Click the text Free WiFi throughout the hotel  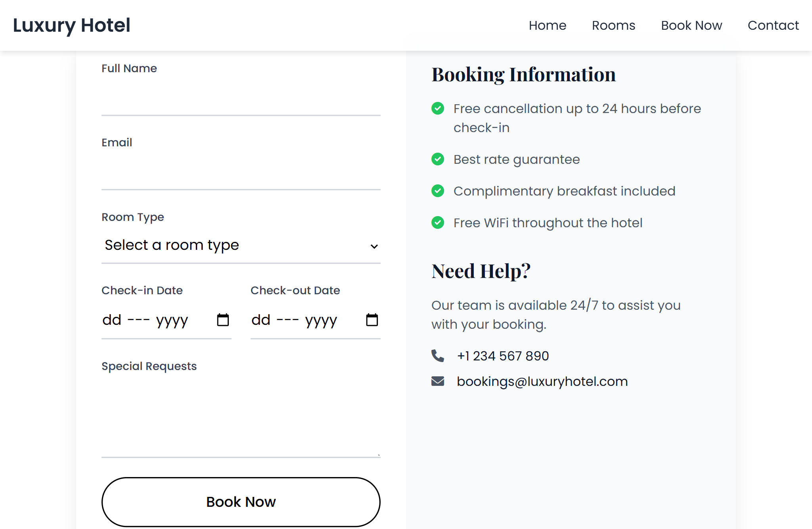[548, 223]
